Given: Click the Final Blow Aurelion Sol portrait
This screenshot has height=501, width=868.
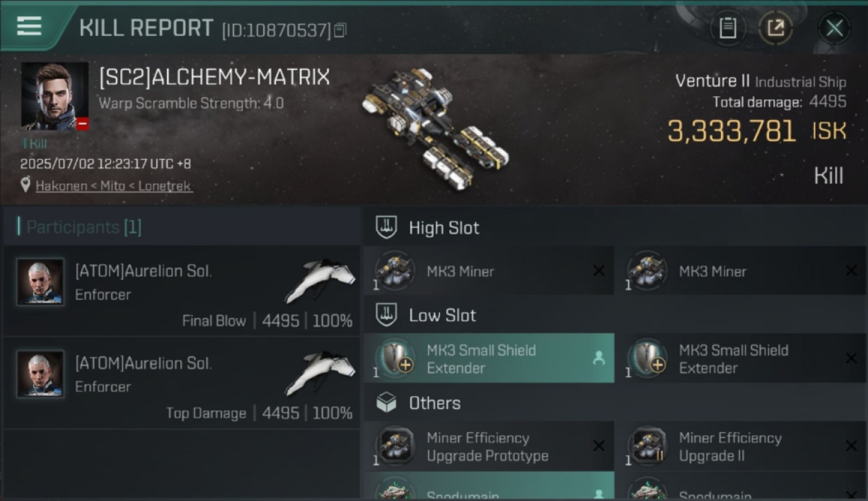Looking at the screenshot, I should [41, 282].
